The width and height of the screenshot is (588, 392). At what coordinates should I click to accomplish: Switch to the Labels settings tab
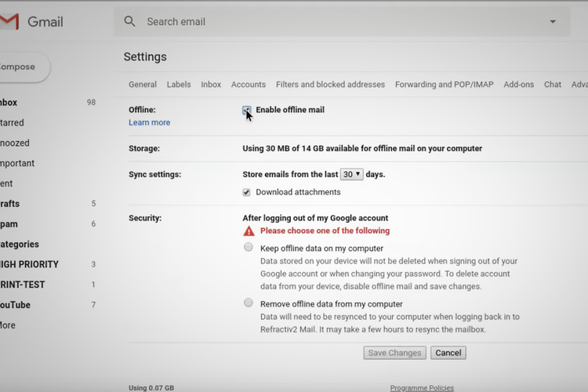(179, 85)
